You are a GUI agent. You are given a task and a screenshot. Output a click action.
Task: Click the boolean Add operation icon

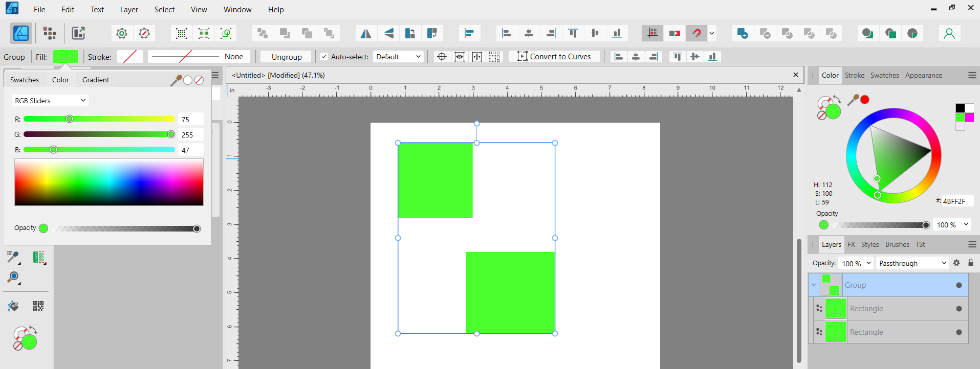click(743, 33)
